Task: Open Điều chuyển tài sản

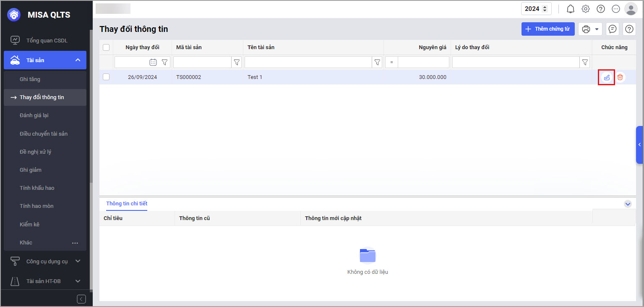Action: pos(44,134)
